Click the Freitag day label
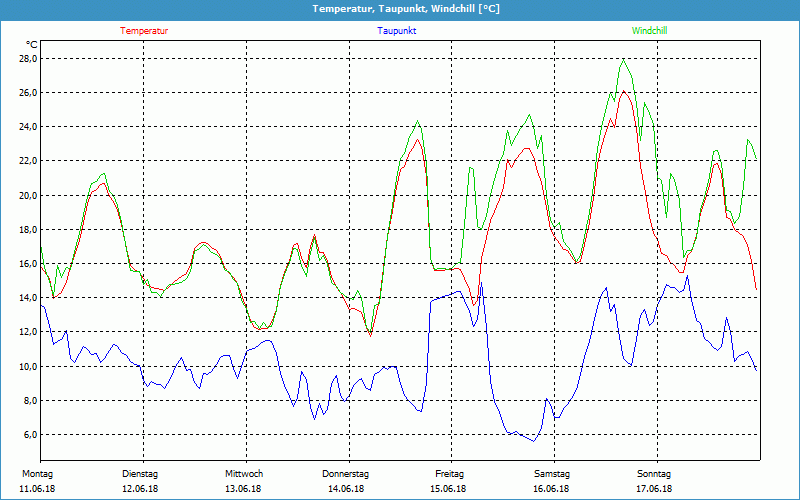The image size is (800, 500). pyautogui.click(x=449, y=474)
